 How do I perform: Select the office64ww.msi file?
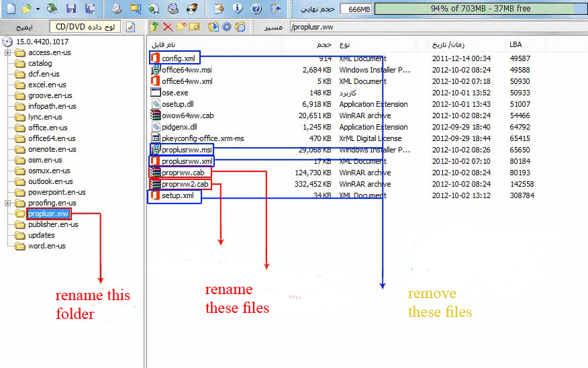pos(187,70)
